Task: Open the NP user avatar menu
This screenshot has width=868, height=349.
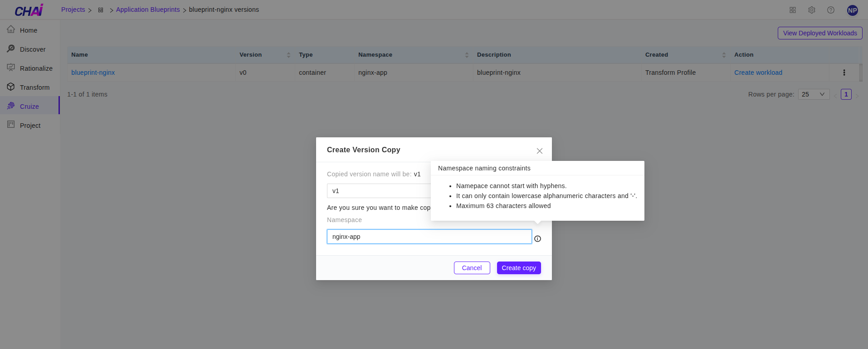Action: 852,10
